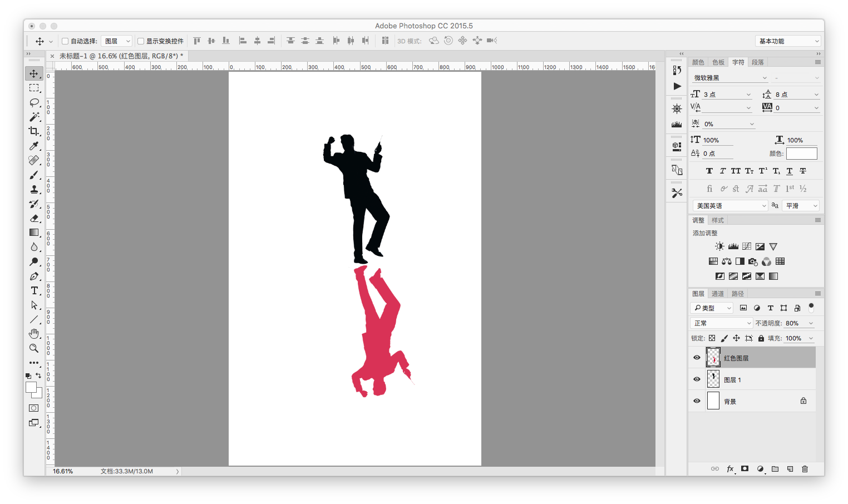Select the Eraser tool
The height and width of the screenshot is (504, 848).
tap(34, 218)
